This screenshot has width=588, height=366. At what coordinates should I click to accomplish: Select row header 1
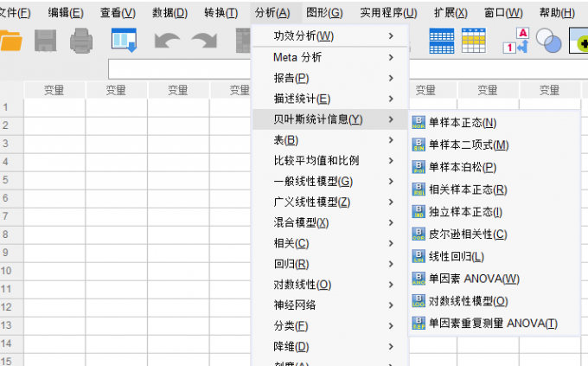pos(11,107)
